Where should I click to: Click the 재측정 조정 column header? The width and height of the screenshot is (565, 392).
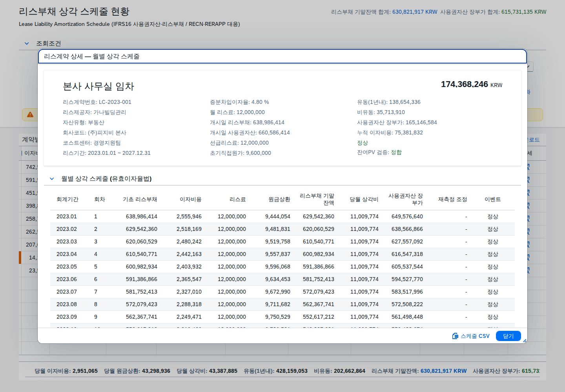tap(453, 199)
